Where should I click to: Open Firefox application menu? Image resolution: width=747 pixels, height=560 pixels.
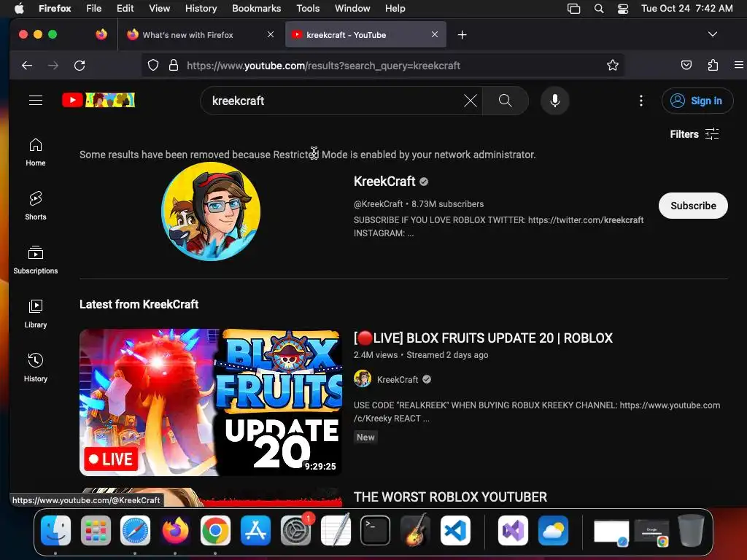pyautogui.click(x=738, y=65)
